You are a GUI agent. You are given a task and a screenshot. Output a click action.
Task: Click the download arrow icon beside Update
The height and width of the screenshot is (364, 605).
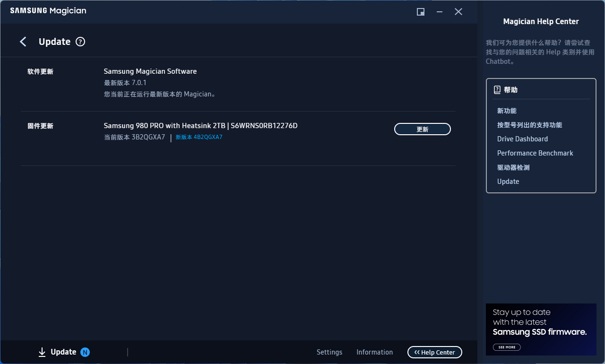[x=42, y=352]
